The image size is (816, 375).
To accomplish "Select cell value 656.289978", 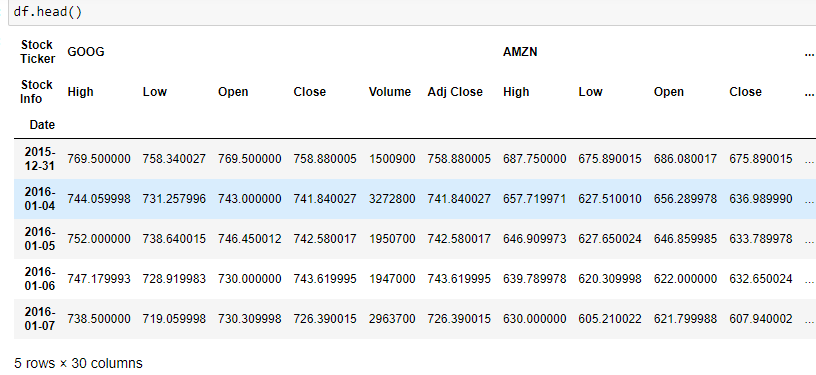I will pos(685,199).
